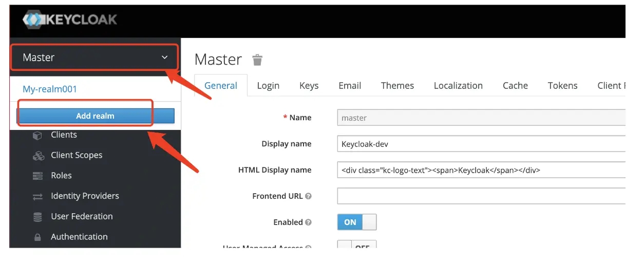Open the Master realm selector dropdown
The image size is (644, 263).
pos(95,58)
